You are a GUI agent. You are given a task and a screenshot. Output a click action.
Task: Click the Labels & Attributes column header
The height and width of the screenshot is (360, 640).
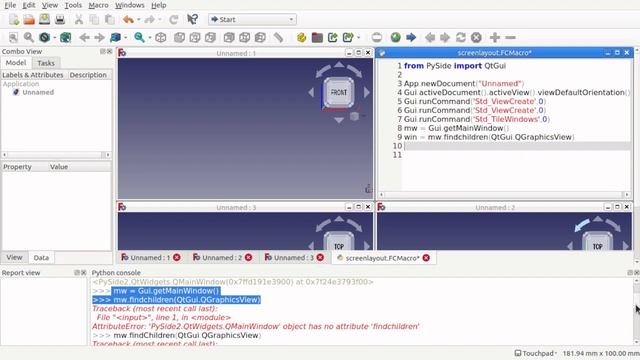(x=33, y=75)
